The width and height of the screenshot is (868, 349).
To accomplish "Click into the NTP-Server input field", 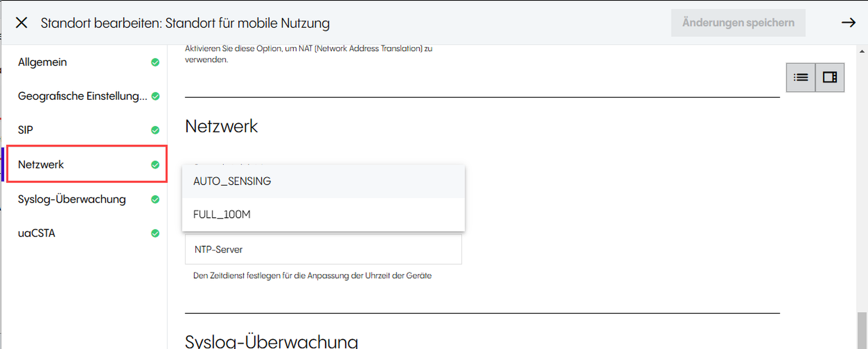I will 323,250.
